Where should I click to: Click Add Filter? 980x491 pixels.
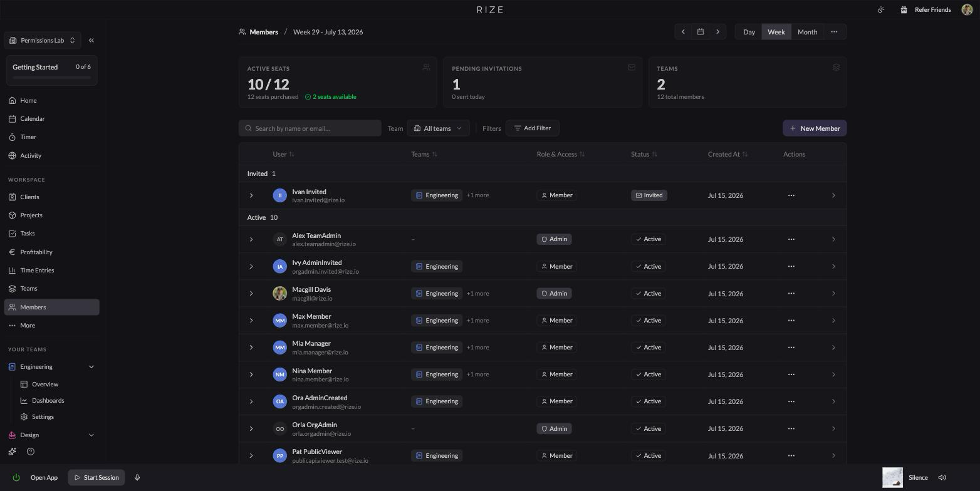[x=532, y=128]
